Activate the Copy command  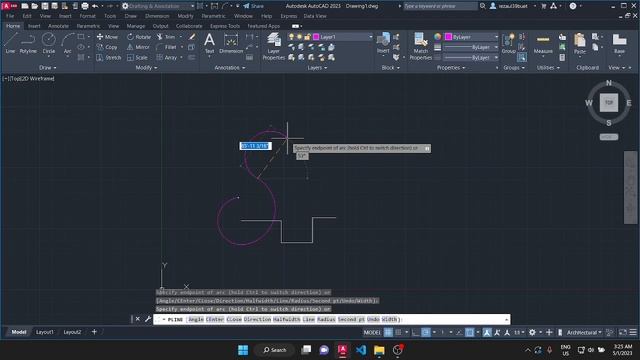pos(108,47)
